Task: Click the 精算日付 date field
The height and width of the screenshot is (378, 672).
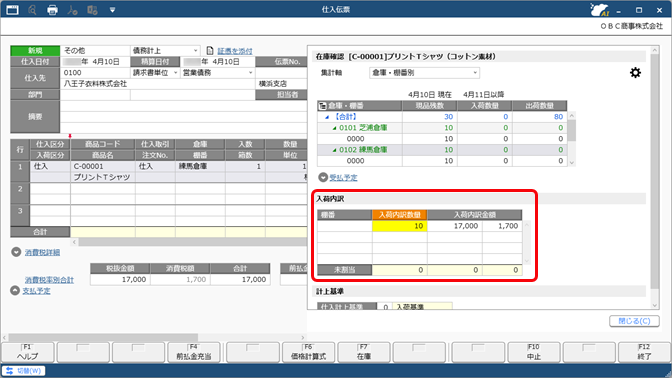Action: 218,62
